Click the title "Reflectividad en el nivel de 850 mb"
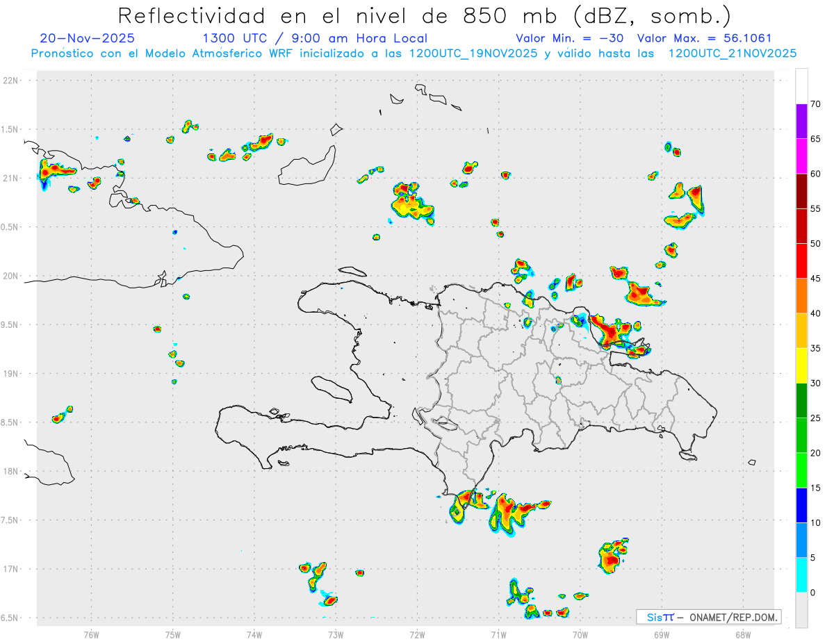This screenshot has width=834, height=644. point(337,15)
